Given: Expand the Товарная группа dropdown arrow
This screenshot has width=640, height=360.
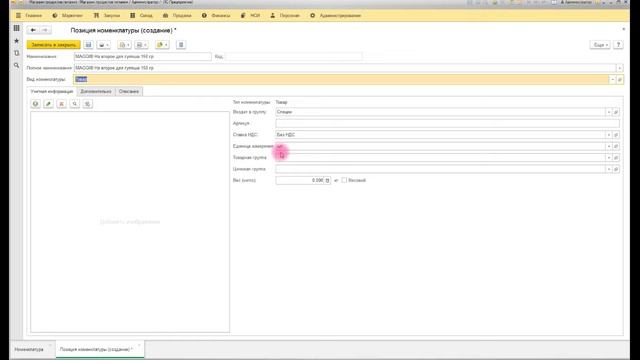Looking at the screenshot, I should point(609,158).
